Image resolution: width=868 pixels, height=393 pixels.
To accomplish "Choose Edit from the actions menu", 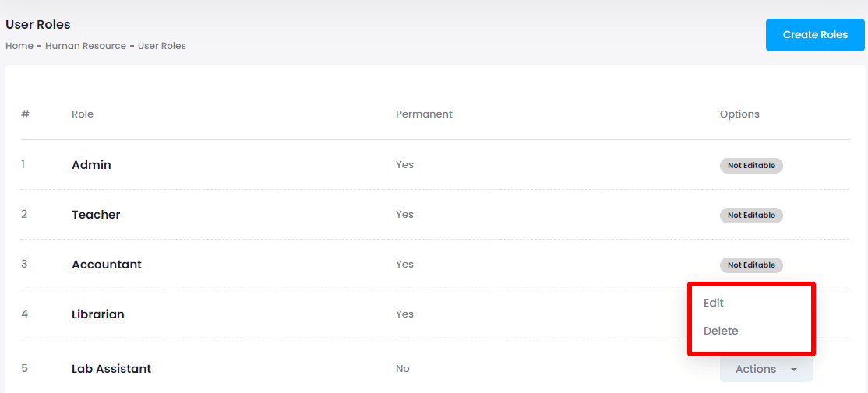I will coord(714,303).
